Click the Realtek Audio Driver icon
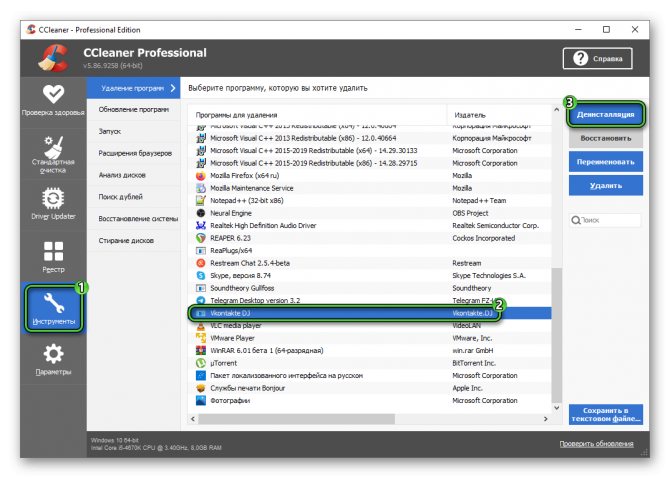Image resolution: width=670 pixels, height=478 pixels. pos(200,226)
